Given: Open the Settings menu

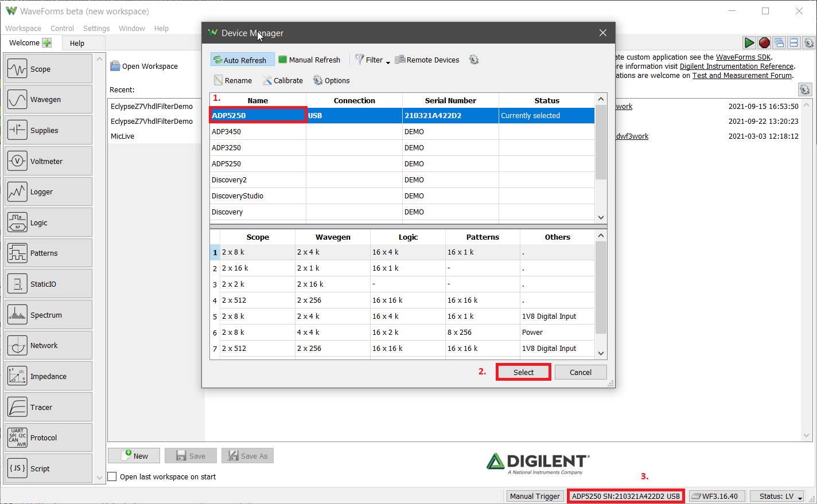Looking at the screenshot, I should click(x=96, y=28).
